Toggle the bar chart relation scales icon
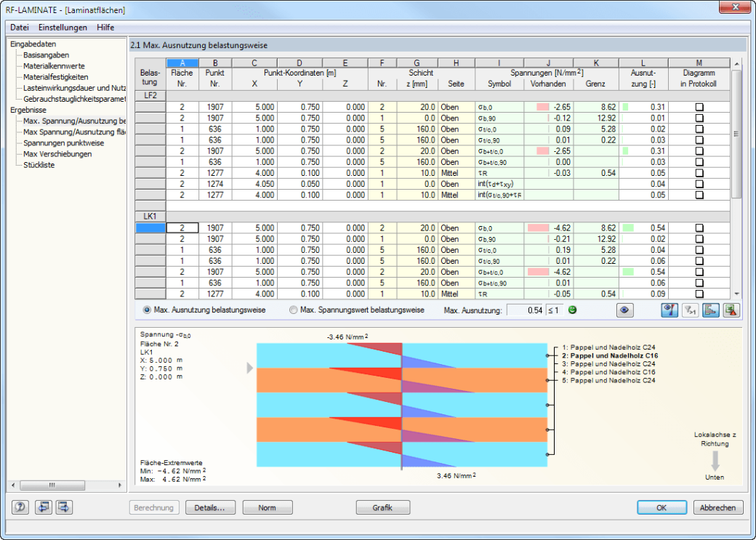 pyautogui.click(x=711, y=310)
